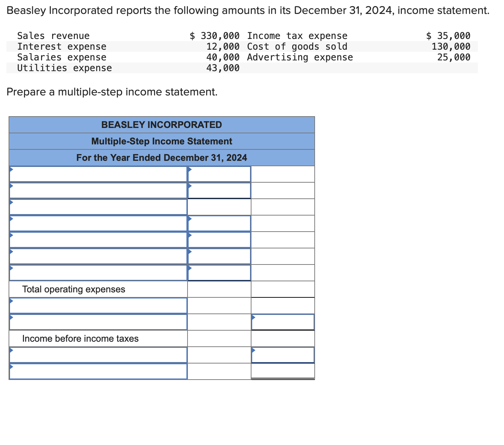
Task: Open label dropdown directly below Total operating expenses
Action: click(98, 306)
